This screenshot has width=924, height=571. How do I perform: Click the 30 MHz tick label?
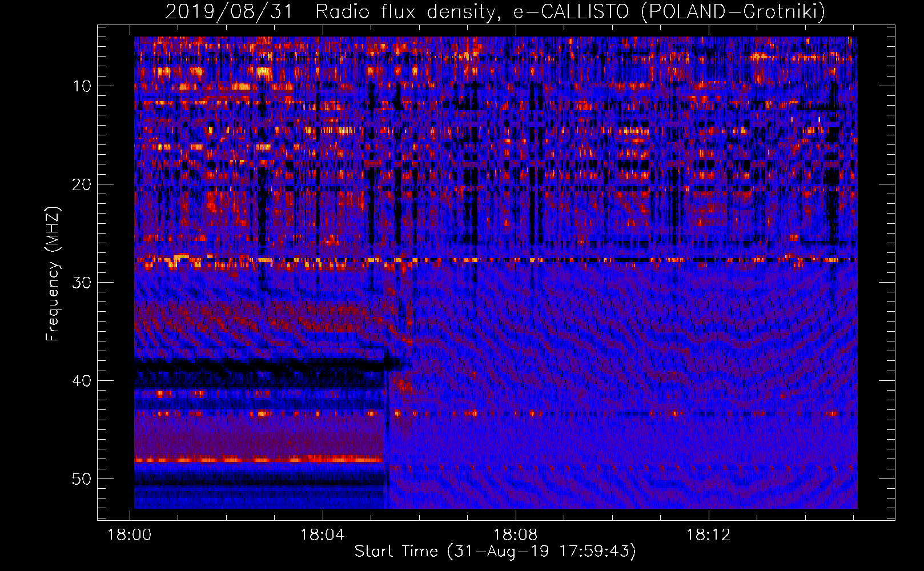(x=82, y=283)
